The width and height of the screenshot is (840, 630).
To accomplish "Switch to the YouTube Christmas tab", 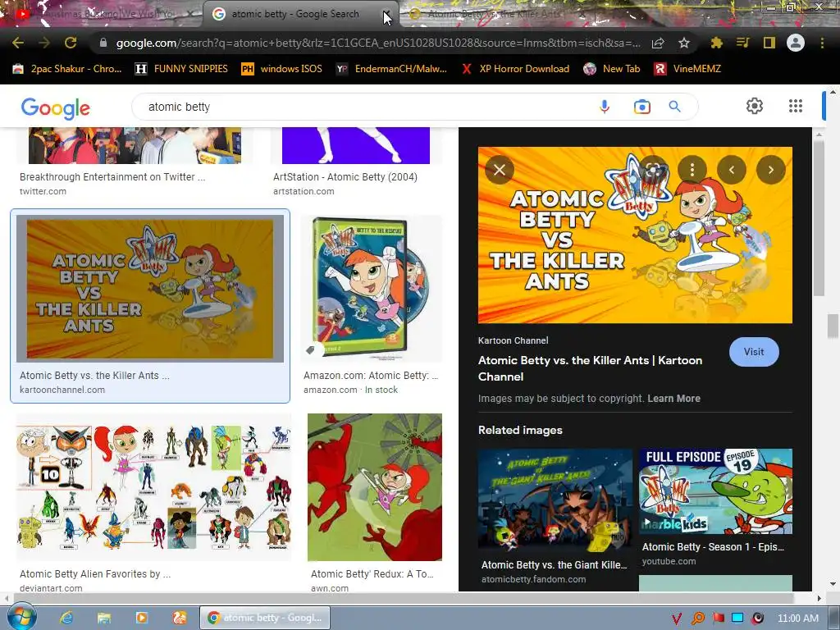I will 102,14.
